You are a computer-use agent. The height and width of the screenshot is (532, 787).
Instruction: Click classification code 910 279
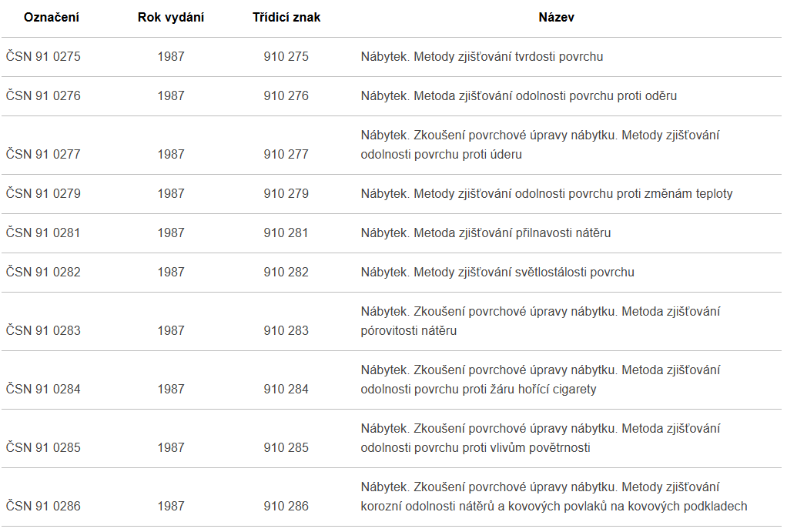286,194
